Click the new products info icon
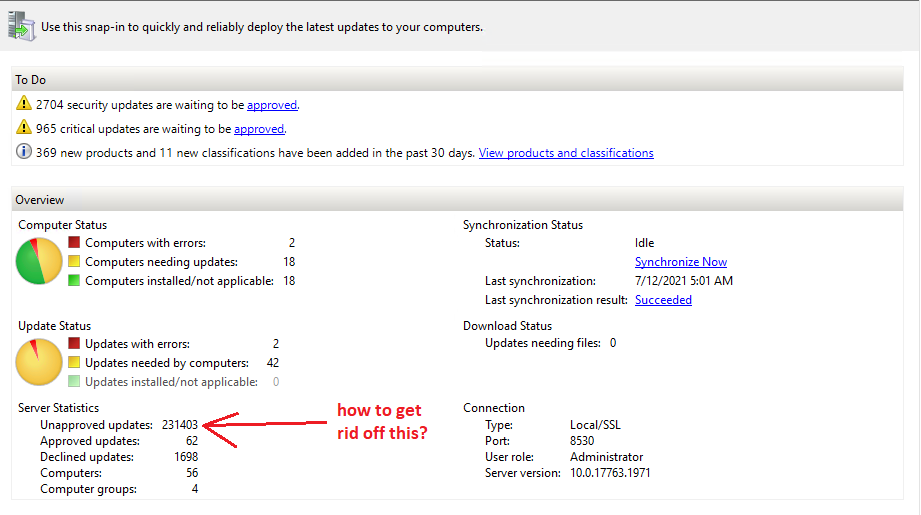This screenshot has height=515, width=921. 23,152
